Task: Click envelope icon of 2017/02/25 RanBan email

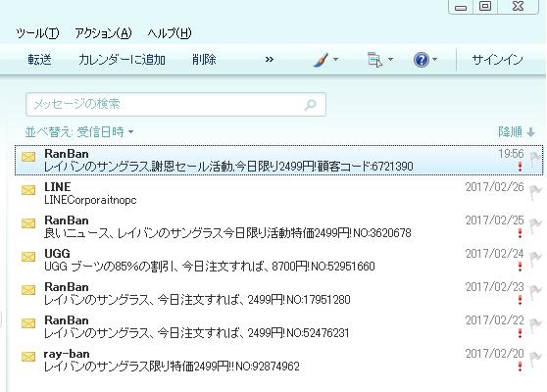Action: (x=28, y=223)
